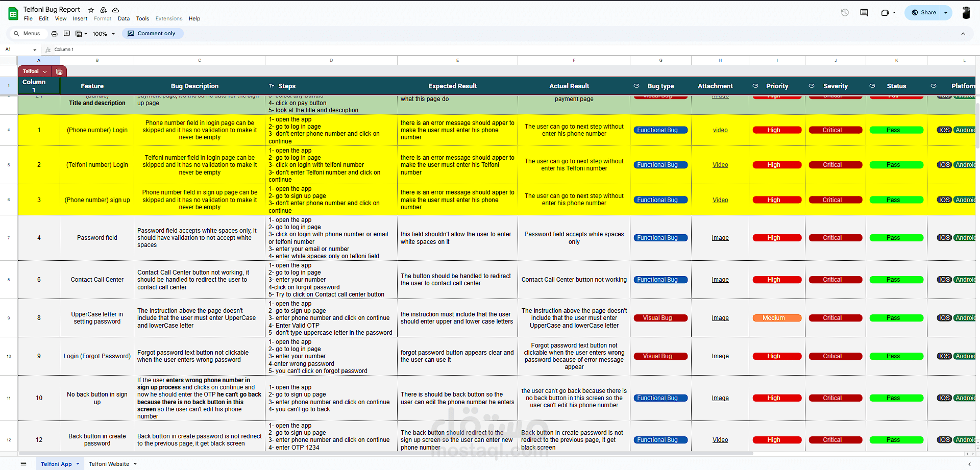
Task: Open the Data menu
Action: [x=124, y=19]
